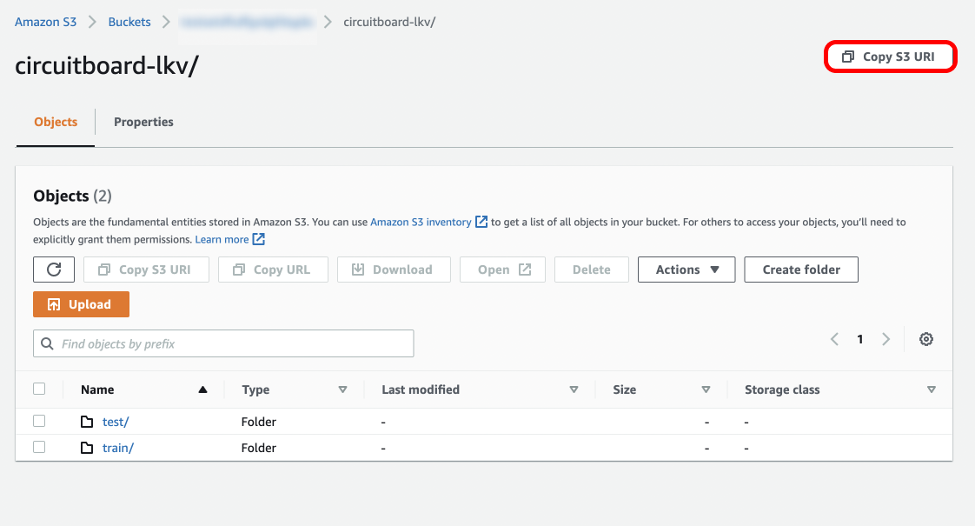Open the train/ folder link
Image resolution: width=977 pixels, height=527 pixels.
coord(118,448)
